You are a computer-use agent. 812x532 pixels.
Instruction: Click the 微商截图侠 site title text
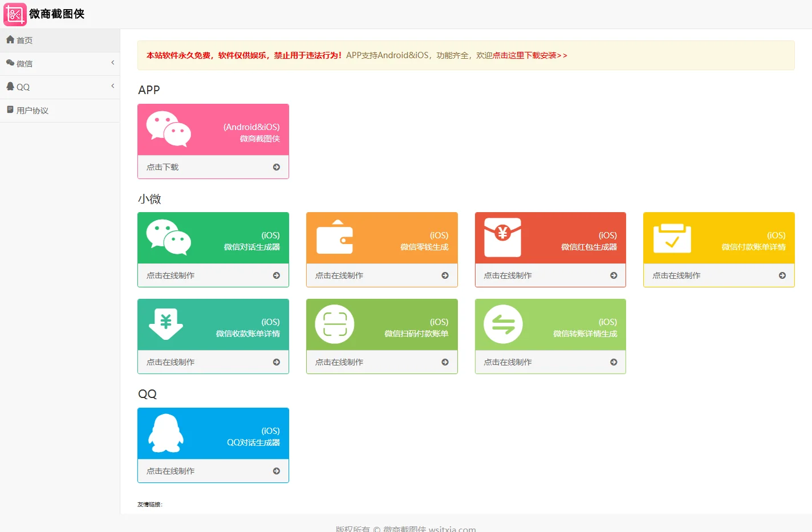[56, 14]
